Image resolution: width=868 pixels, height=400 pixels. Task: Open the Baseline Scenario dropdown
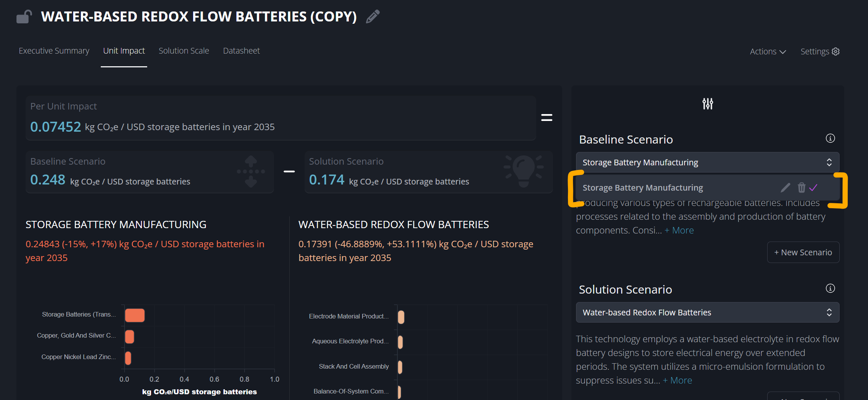[x=707, y=162]
